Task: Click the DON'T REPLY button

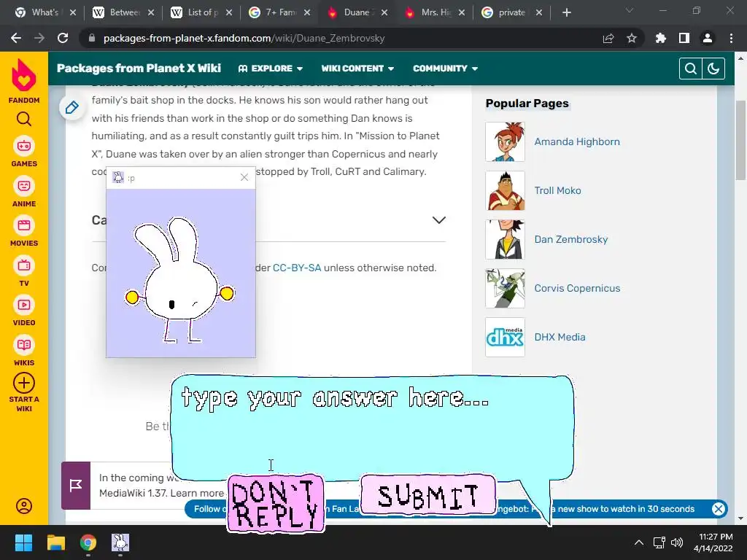Action: (276, 504)
